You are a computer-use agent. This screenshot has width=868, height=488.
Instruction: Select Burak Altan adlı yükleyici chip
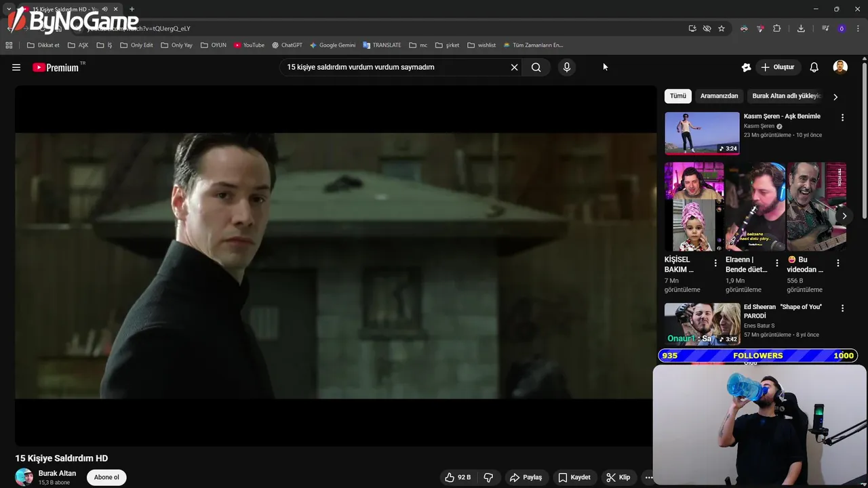[x=787, y=96]
